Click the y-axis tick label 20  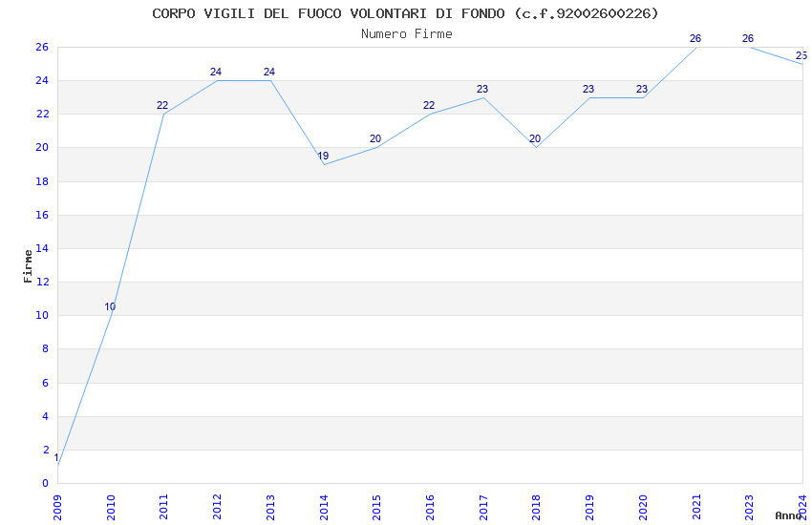[x=42, y=147]
